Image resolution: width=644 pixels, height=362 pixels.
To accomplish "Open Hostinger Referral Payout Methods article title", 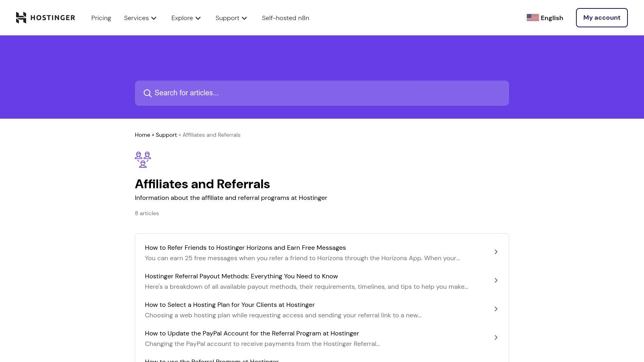I will pos(241,276).
